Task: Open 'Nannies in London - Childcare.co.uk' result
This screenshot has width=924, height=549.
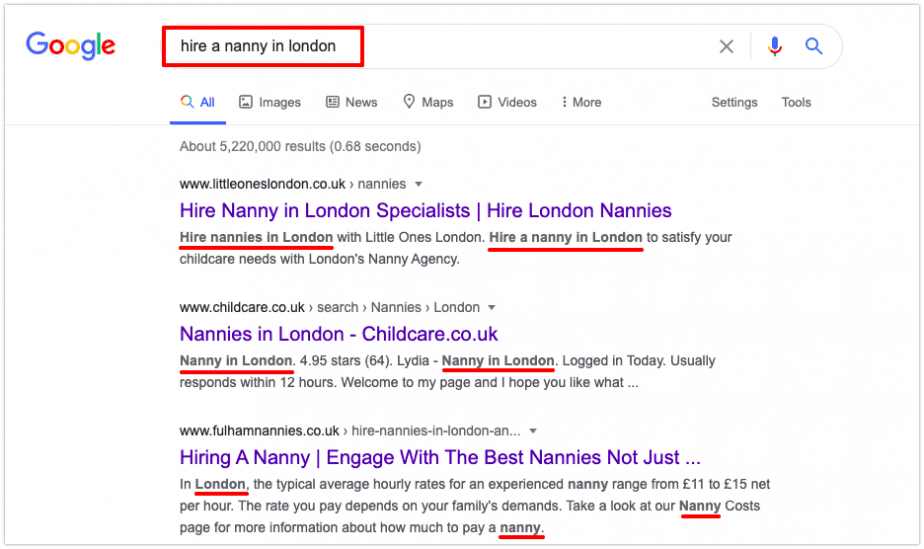Action: pos(339,334)
